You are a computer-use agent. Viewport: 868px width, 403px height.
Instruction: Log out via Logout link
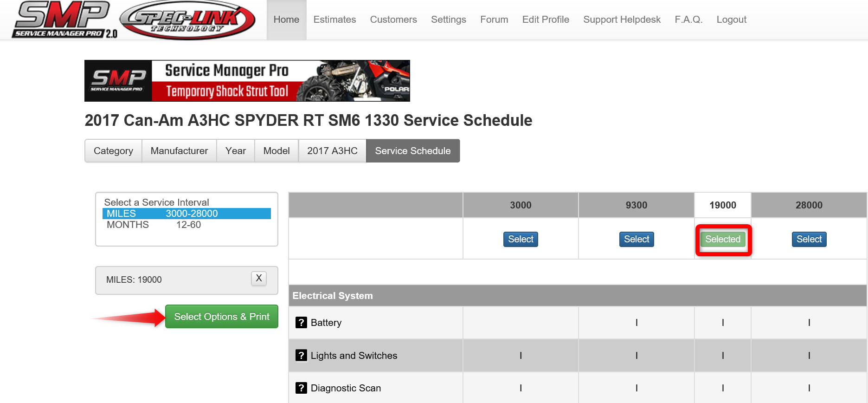click(x=731, y=19)
